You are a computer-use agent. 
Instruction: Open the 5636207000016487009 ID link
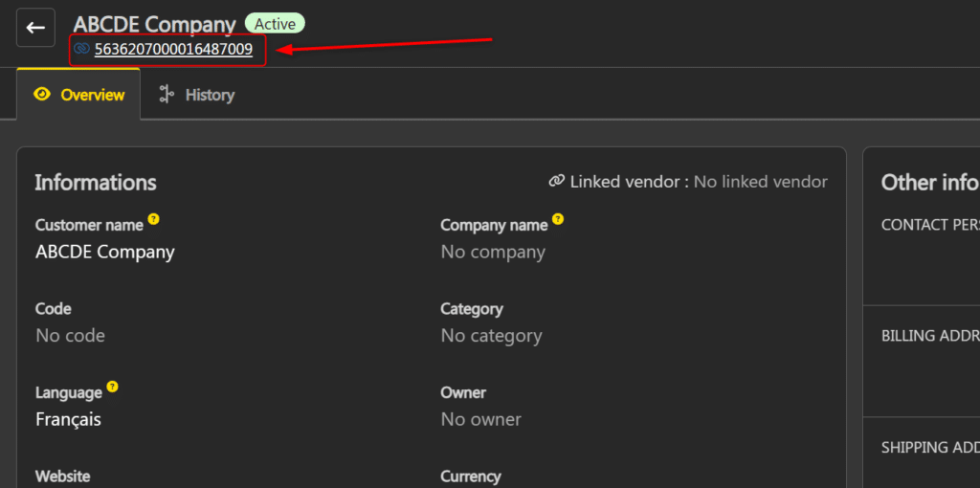(x=173, y=50)
